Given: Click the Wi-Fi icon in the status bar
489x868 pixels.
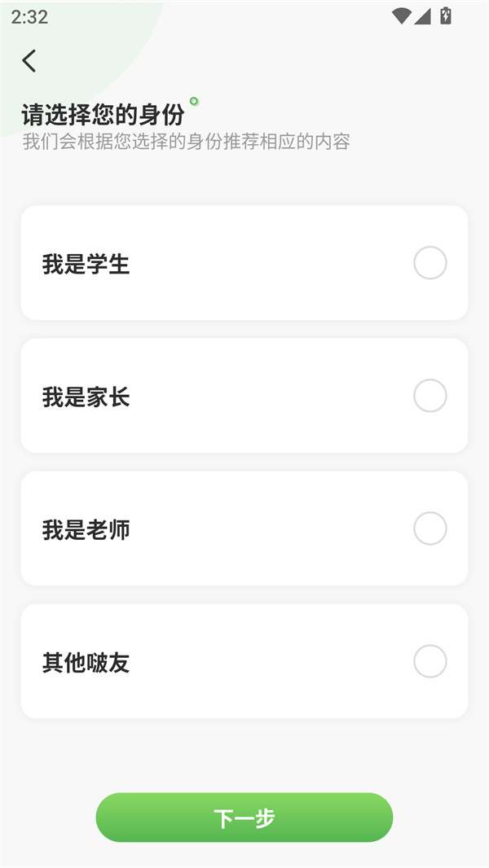Looking at the screenshot, I should point(400,15).
